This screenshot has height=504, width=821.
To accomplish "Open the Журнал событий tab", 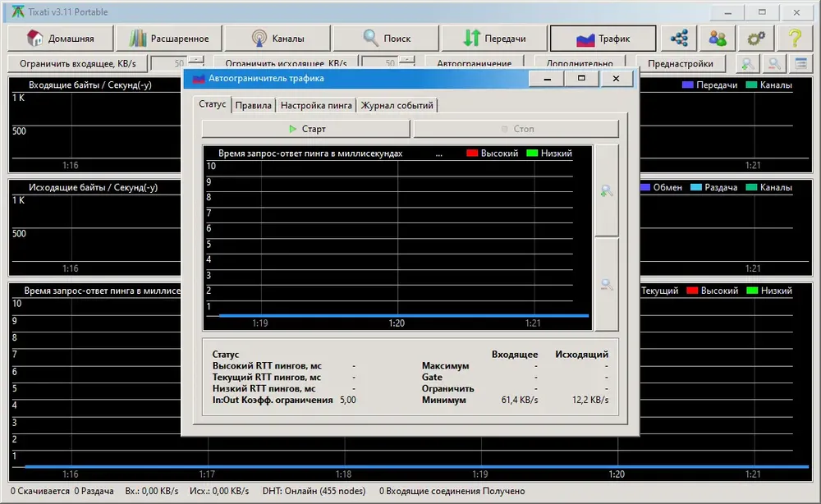I will tap(397, 105).
